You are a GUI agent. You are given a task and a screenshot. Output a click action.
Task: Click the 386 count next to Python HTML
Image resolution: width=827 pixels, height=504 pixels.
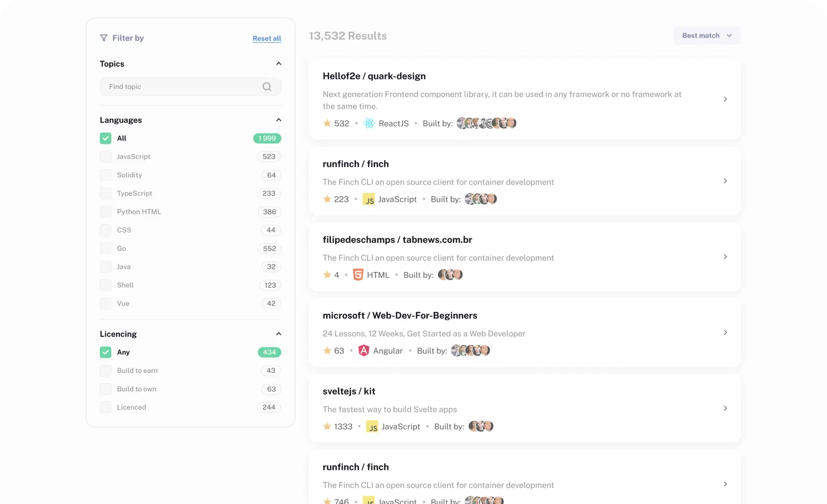pos(270,212)
